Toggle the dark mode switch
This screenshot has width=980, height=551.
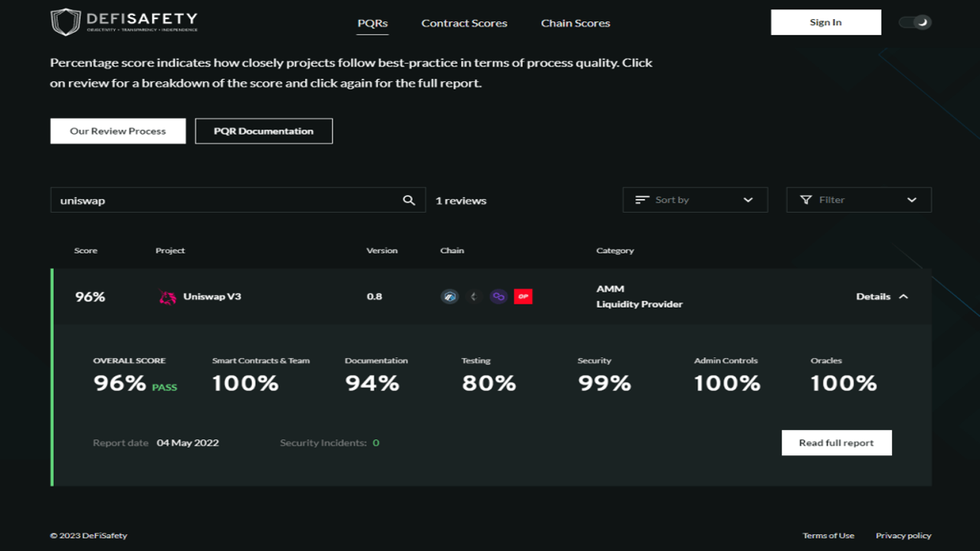915,22
